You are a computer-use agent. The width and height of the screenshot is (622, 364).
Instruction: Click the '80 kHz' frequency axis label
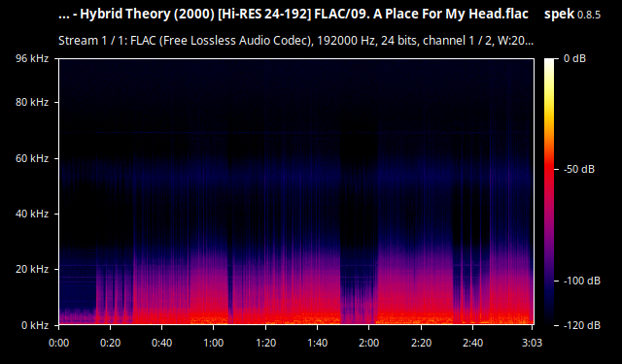point(32,102)
